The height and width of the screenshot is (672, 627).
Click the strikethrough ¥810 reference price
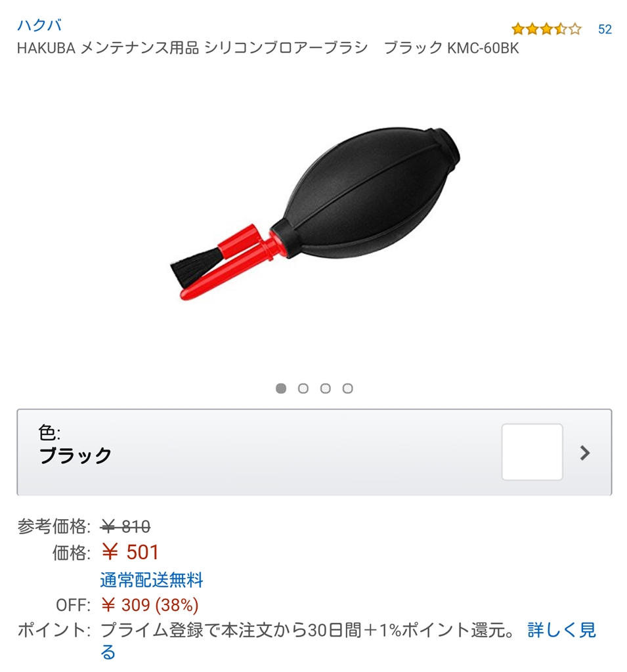tap(125, 526)
